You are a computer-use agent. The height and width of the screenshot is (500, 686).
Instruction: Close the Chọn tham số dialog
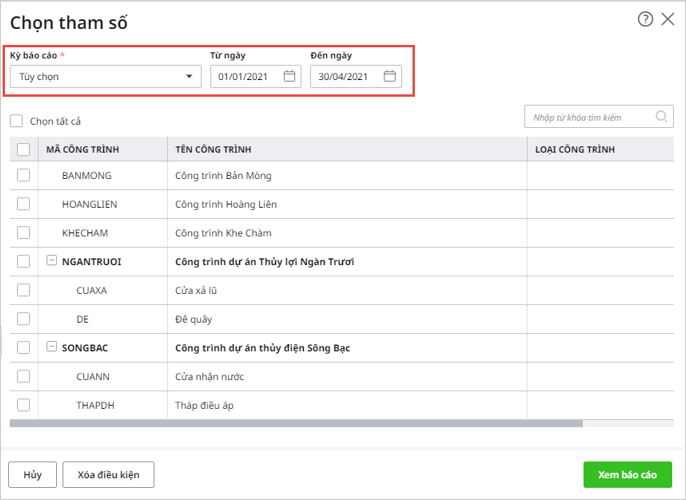[x=668, y=19]
